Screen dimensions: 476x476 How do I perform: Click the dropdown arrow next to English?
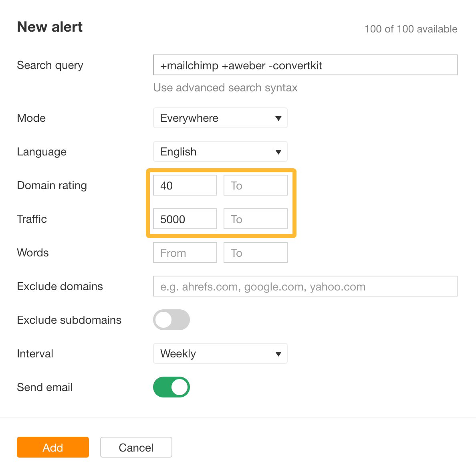(278, 151)
